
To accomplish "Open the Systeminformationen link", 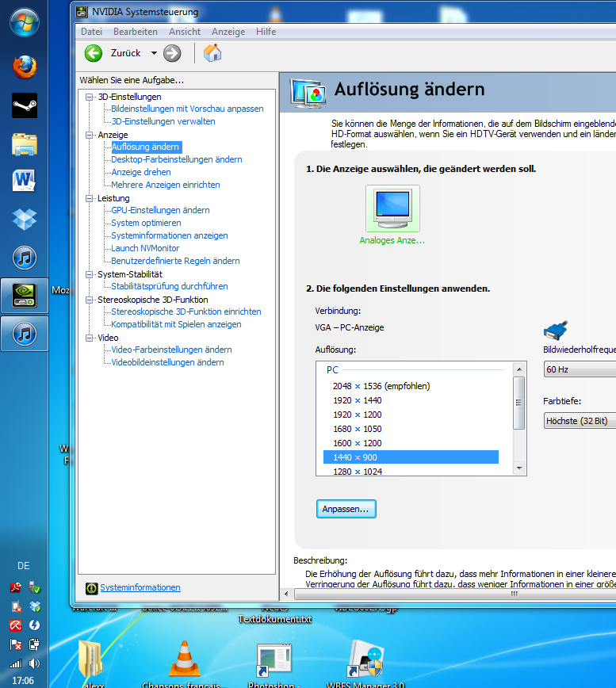I will coord(140,587).
